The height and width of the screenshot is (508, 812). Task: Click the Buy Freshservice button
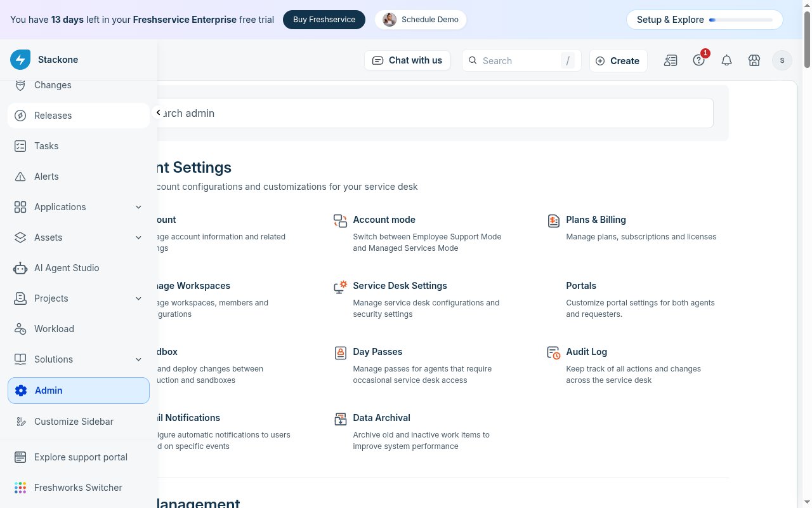[x=324, y=20]
